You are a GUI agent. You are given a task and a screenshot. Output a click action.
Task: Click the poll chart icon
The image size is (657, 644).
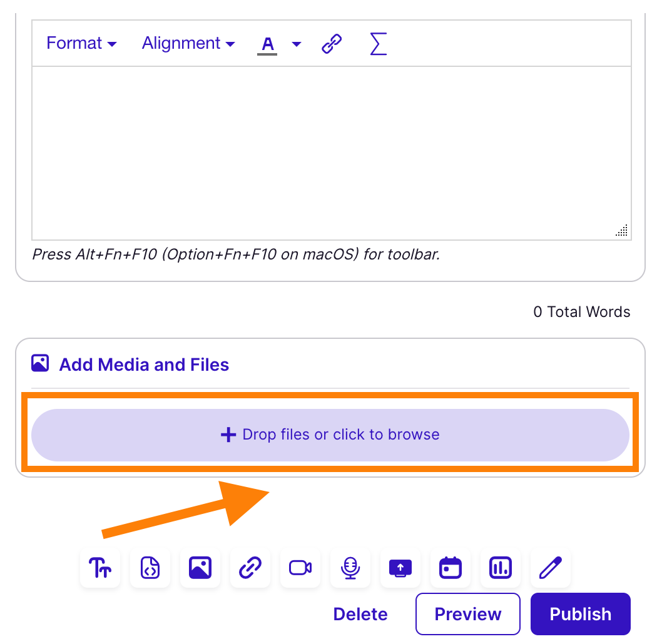coord(501,568)
